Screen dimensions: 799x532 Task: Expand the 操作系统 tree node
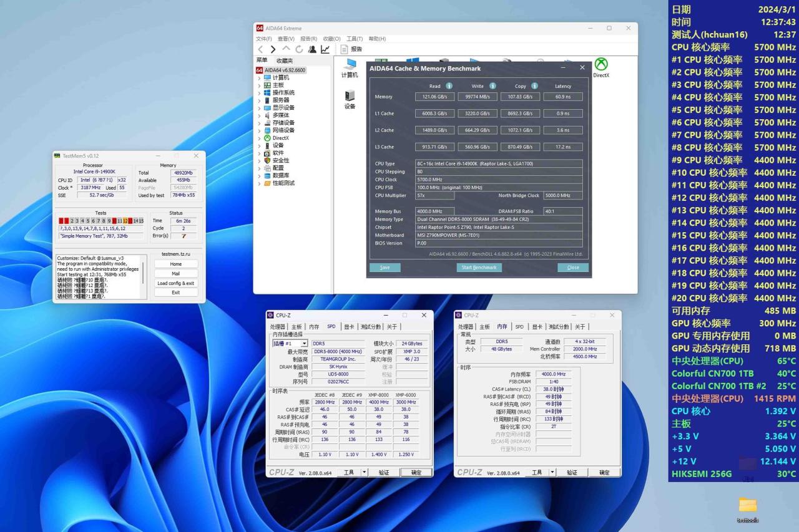(260, 93)
